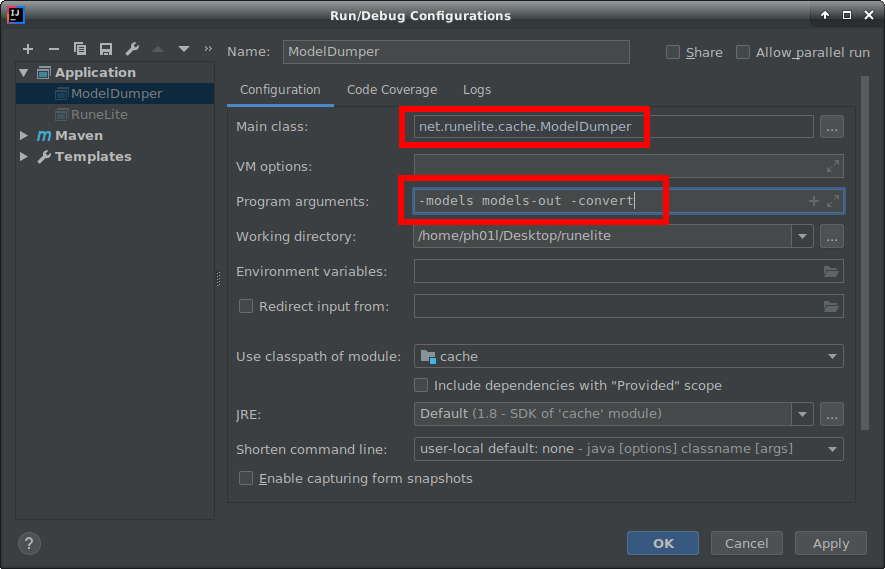Click the Templates label in the tree
The image size is (885, 569).
coord(93,156)
